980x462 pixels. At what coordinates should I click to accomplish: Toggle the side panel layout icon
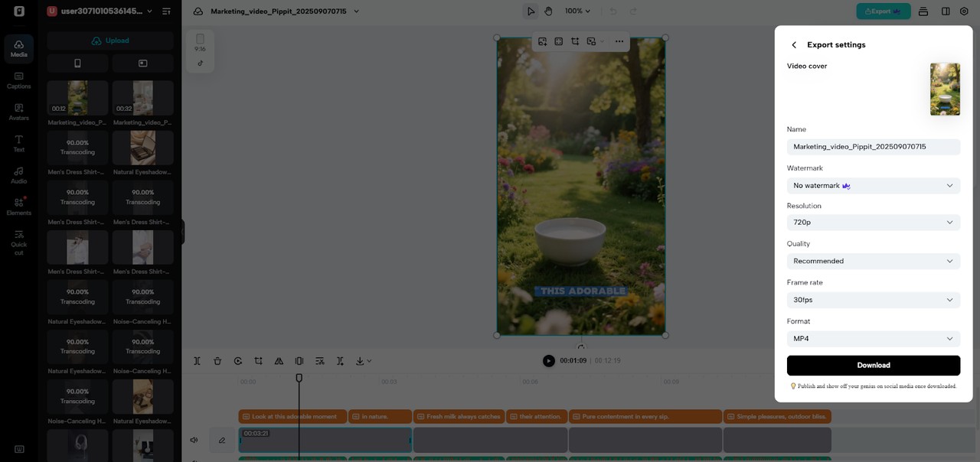pos(946,11)
